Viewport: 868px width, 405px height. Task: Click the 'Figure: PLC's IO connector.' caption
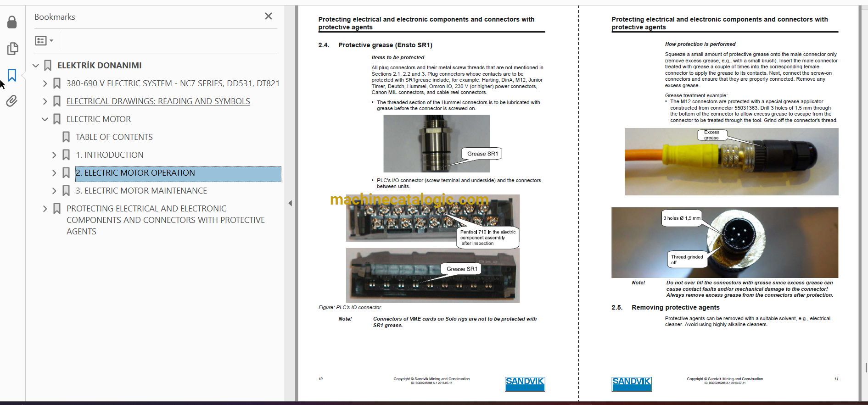click(350, 307)
